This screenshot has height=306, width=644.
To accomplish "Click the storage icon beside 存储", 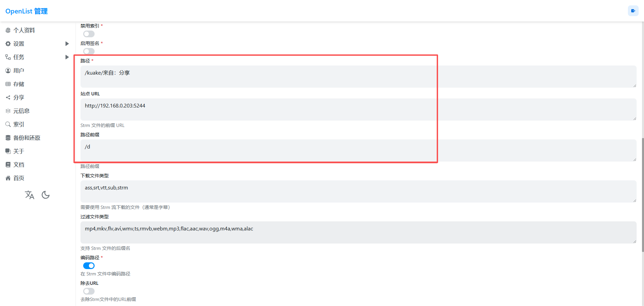I will [x=8, y=84].
